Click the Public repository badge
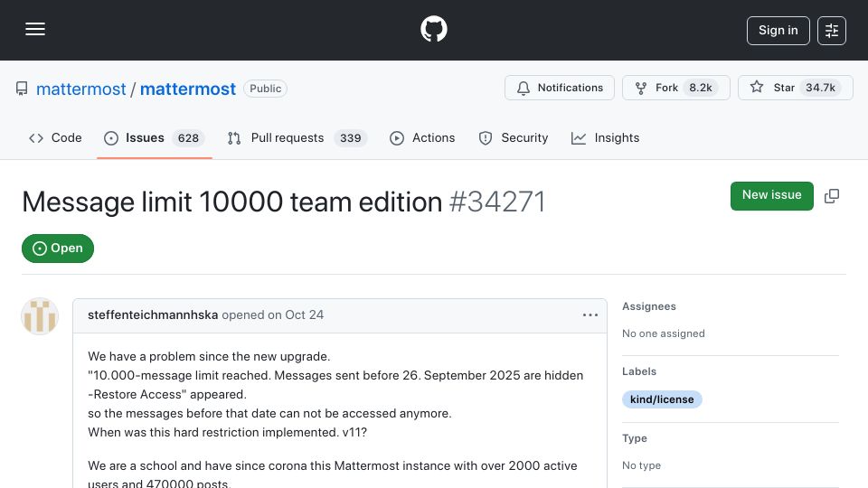The height and width of the screenshot is (488, 868). click(265, 89)
